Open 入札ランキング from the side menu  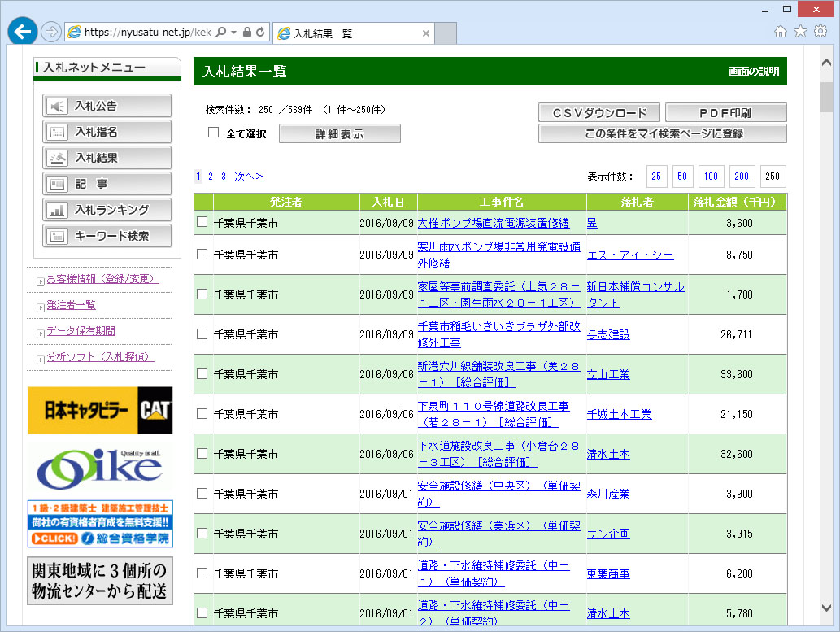(x=107, y=210)
